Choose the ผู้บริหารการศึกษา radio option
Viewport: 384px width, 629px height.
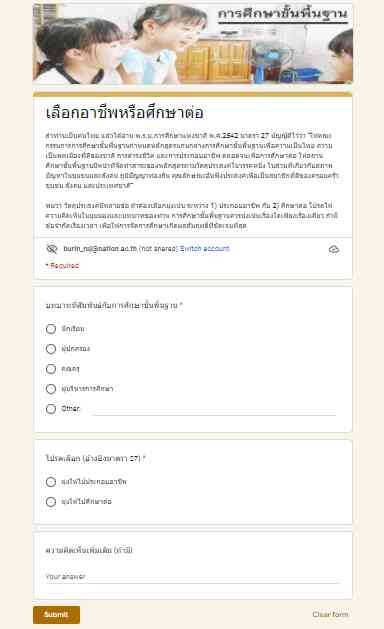coord(51,389)
